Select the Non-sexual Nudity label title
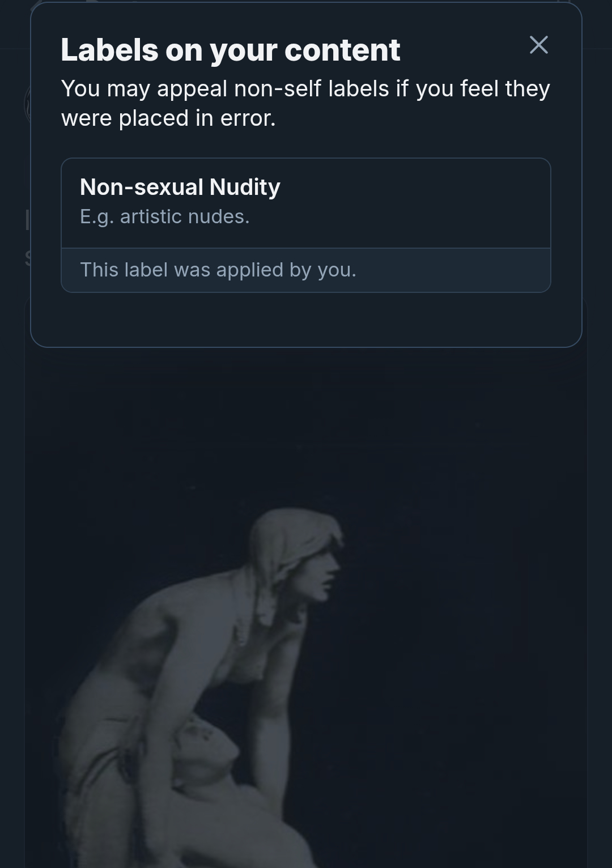The image size is (612, 868). click(x=180, y=187)
